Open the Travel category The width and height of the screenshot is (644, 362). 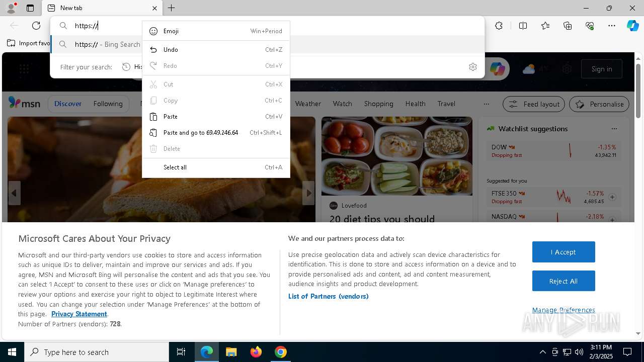tap(446, 104)
